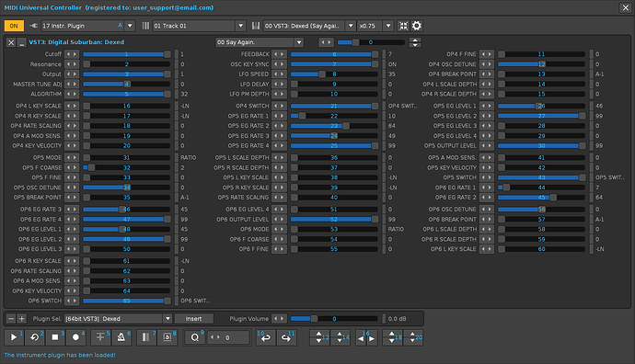The width and height of the screenshot is (635, 364).
Task: Click arrow toggle for OP6 MODE
Action: pyautogui.click(x=280, y=229)
